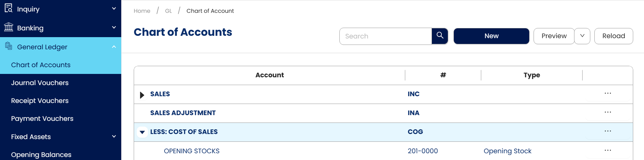Navigate to Home breadcrumb link
This screenshot has width=644, height=160.
(142, 11)
